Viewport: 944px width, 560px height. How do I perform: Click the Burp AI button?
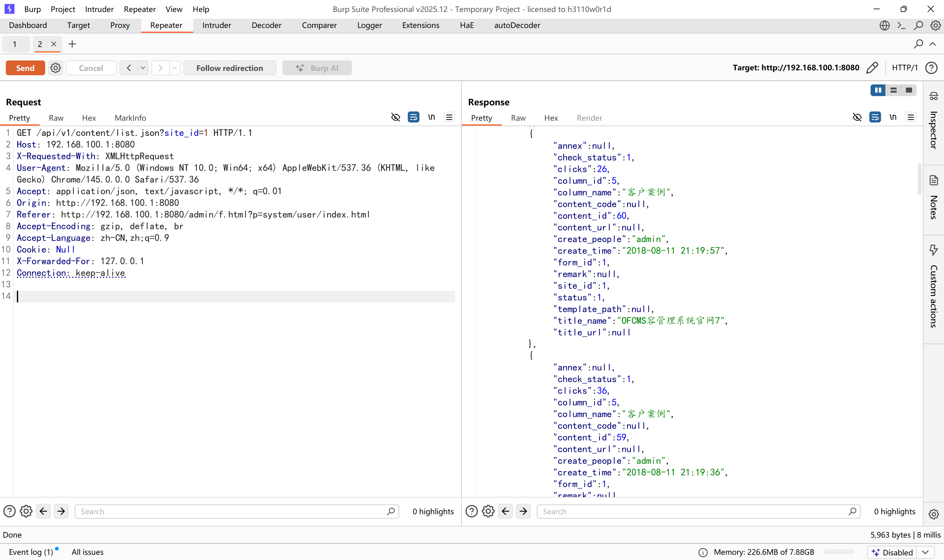(317, 68)
